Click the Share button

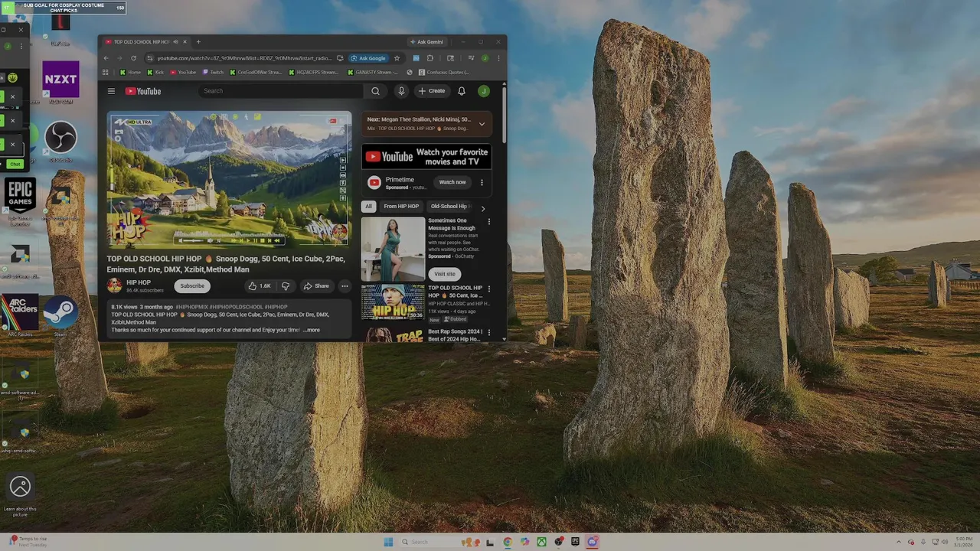point(316,286)
